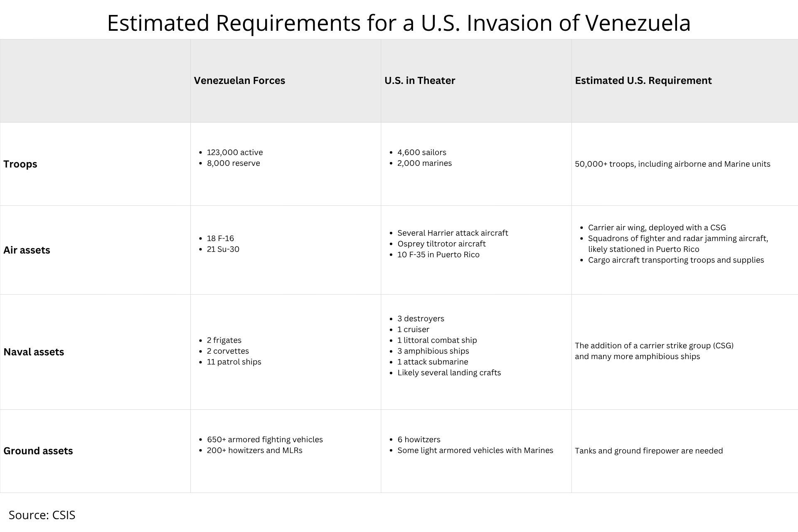Click the Troops row label
798x532 pixels.
pyautogui.click(x=20, y=164)
